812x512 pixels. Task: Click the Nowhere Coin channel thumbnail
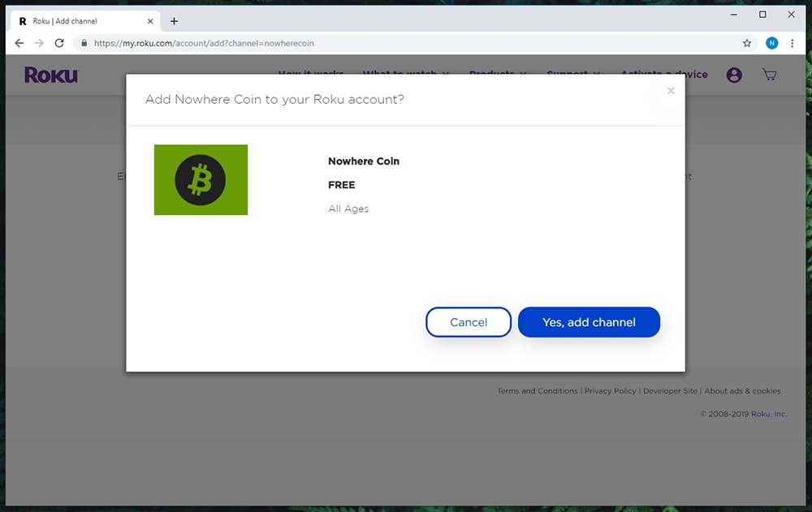[x=201, y=179]
